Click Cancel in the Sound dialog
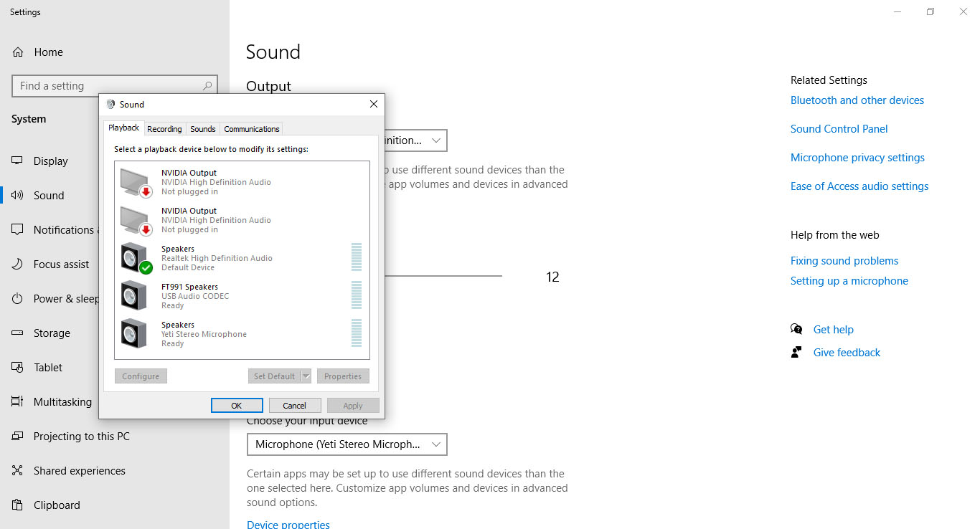 click(x=294, y=405)
